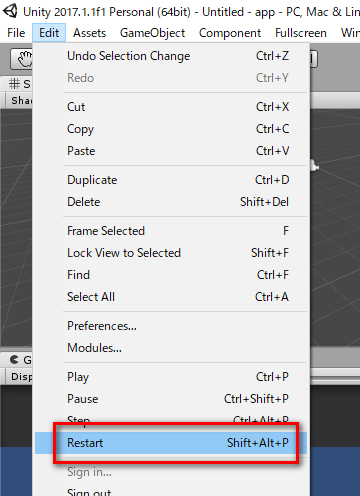Open the Shaded draw mode dropdown

click(19, 100)
